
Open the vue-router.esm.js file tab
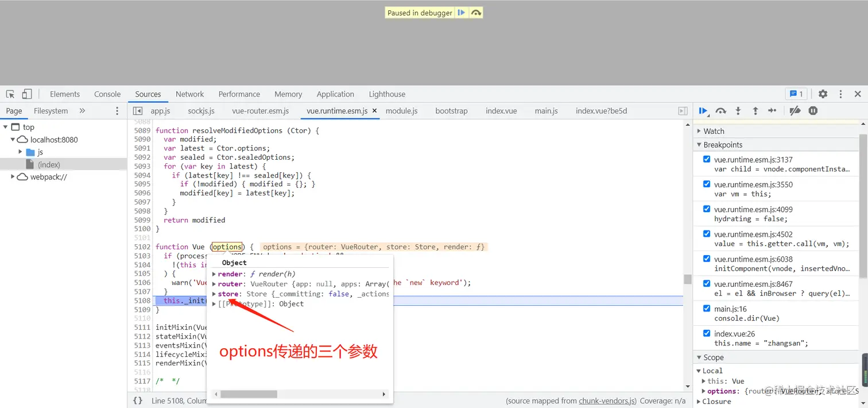(261, 111)
